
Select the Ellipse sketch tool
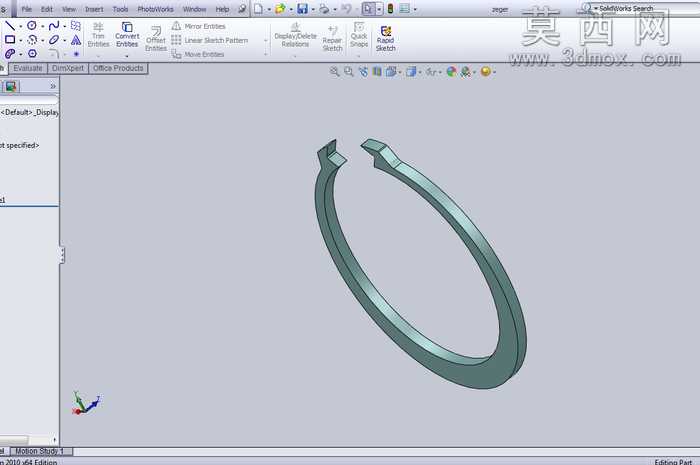click(54, 40)
